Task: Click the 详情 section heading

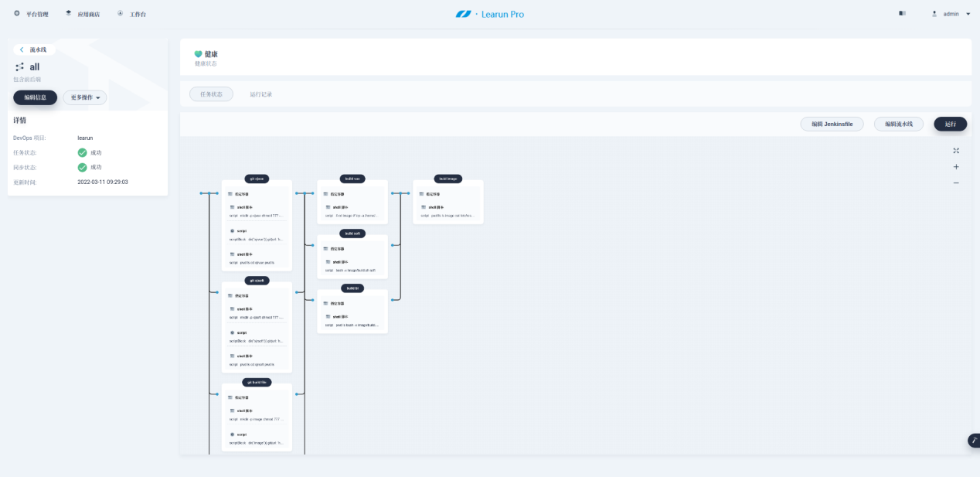Action: pos(20,121)
